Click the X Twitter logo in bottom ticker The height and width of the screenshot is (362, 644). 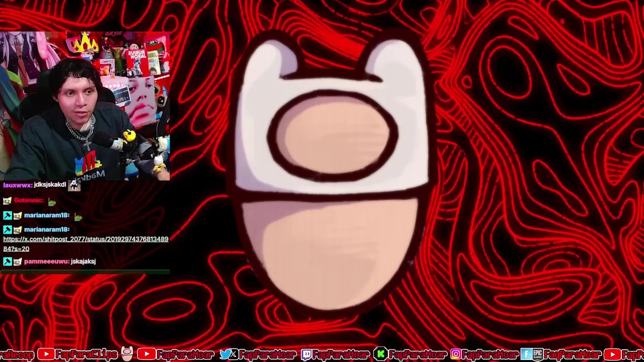(229, 354)
